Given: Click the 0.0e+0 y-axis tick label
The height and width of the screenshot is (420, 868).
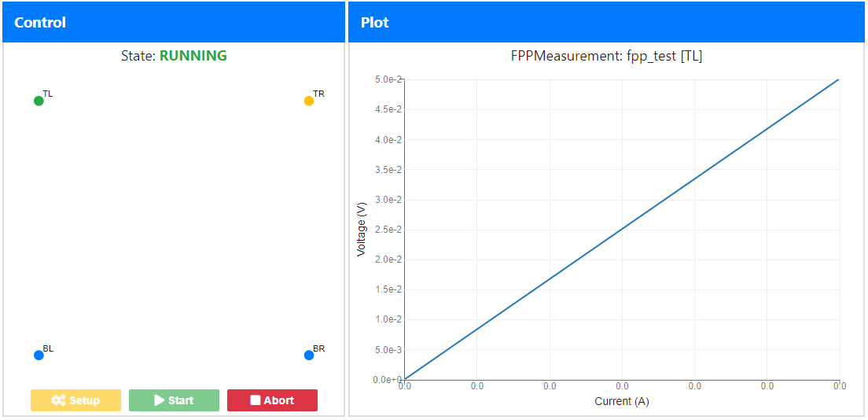Looking at the screenshot, I should tap(388, 380).
